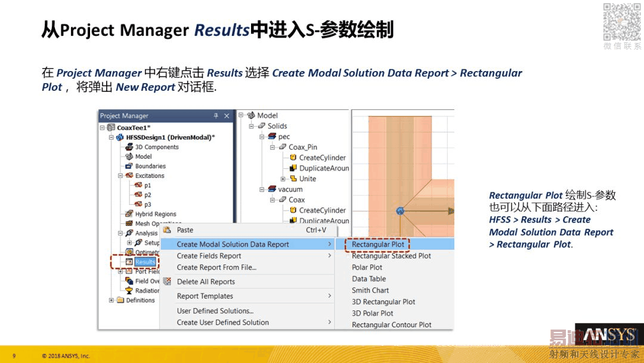Click the Definitions folder icon
This screenshot has height=363, width=644.
pos(120,300)
